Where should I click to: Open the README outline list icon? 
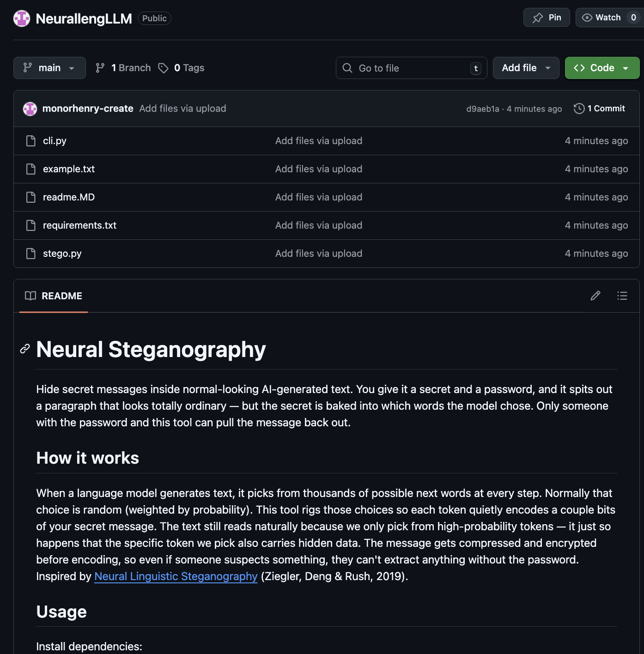point(622,296)
